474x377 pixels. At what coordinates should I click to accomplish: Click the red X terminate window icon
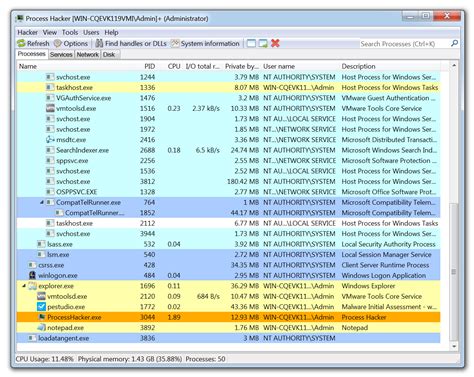(x=275, y=43)
